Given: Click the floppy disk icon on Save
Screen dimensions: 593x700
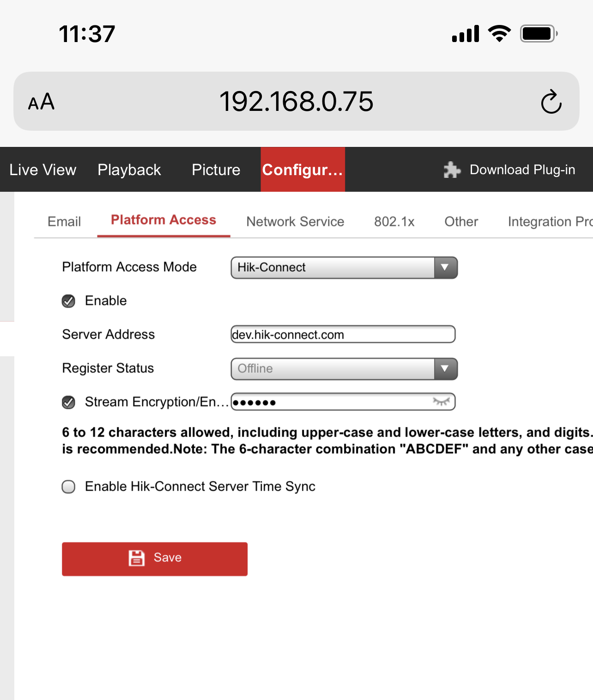Looking at the screenshot, I should [137, 558].
